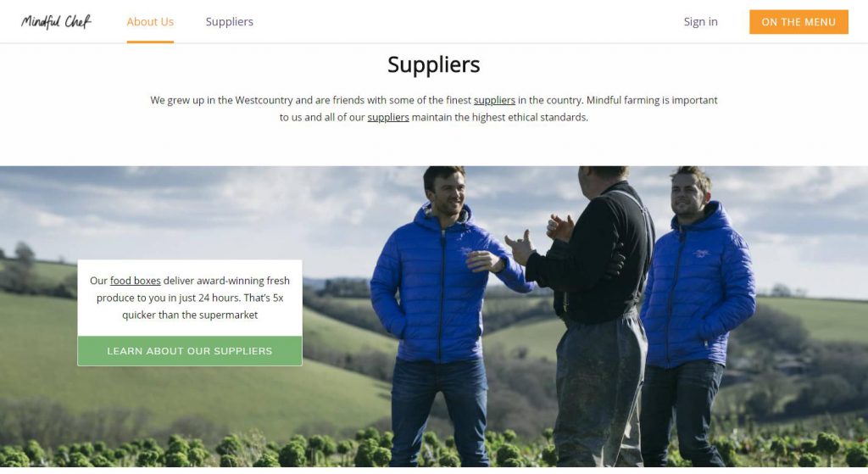The width and height of the screenshot is (868, 474).
Task: Click the large Suppliers page heading
Action: point(433,64)
